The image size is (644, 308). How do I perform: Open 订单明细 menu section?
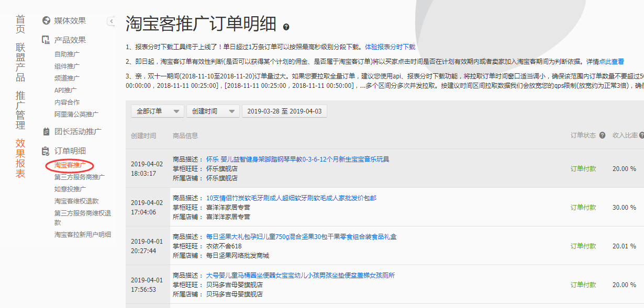(x=70, y=151)
